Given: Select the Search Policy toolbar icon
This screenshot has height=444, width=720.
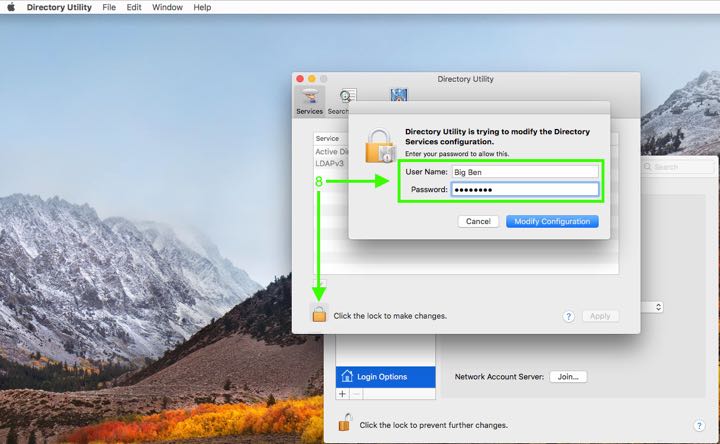Looking at the screenshot, I should (343, 101).
